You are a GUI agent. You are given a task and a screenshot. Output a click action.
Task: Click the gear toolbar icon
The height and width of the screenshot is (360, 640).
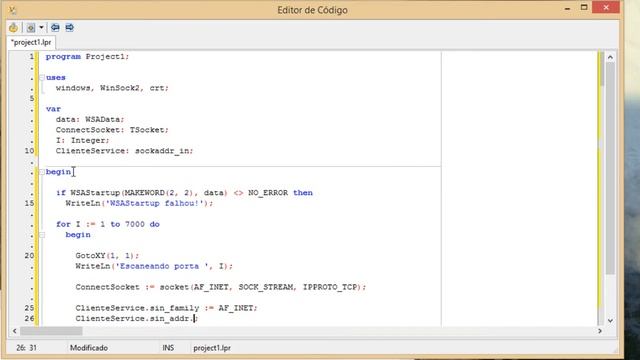[31, 27]
